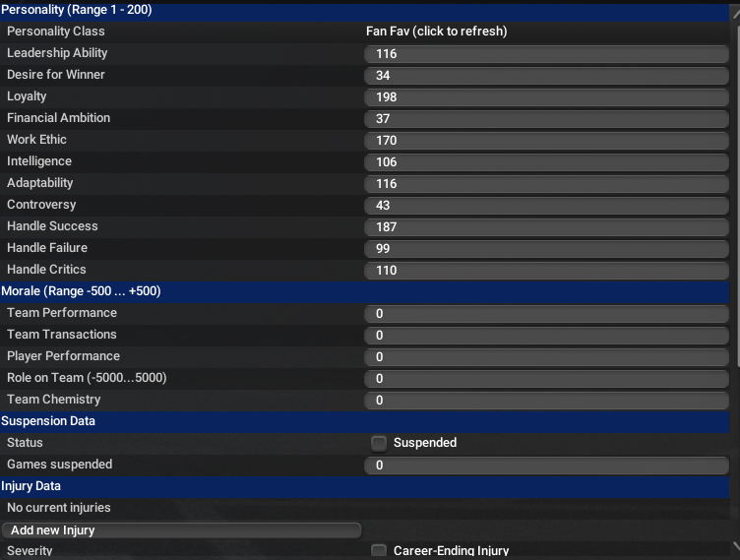Image resolution: width=740 pixels, height=560 pixels.
Task: Click the Team Chemistry input
Action: pos(546,401)
